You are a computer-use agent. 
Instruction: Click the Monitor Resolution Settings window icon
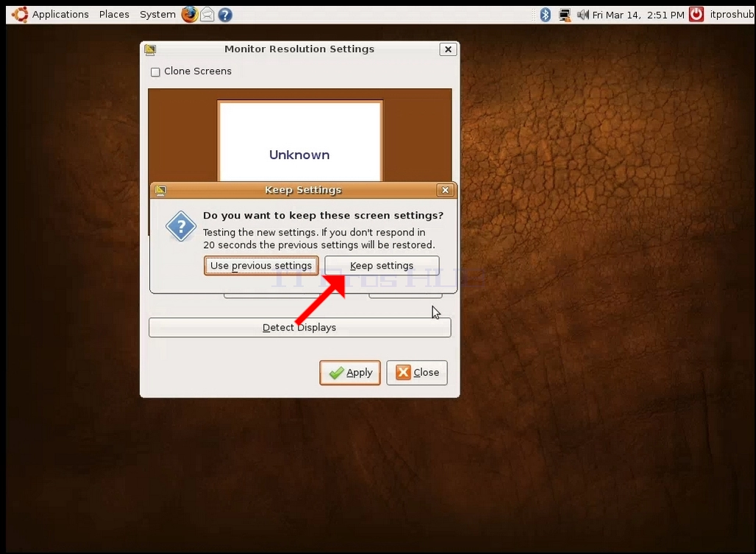point(151,49)
